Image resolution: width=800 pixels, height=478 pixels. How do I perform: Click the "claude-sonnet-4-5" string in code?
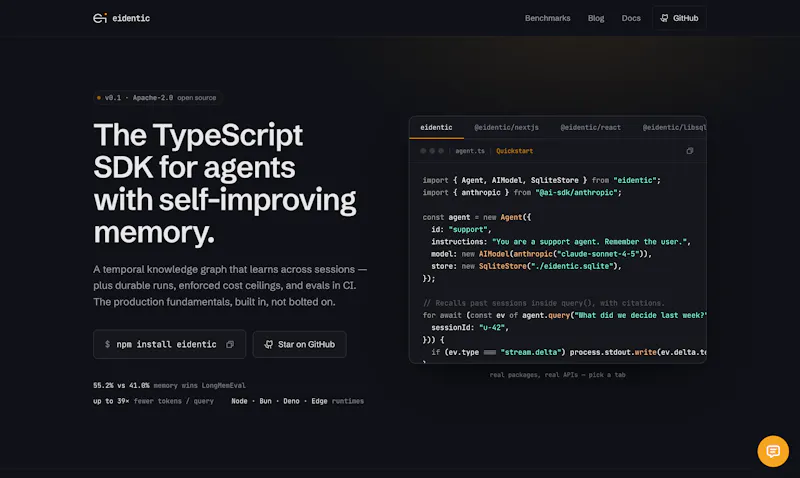[598, 254]
